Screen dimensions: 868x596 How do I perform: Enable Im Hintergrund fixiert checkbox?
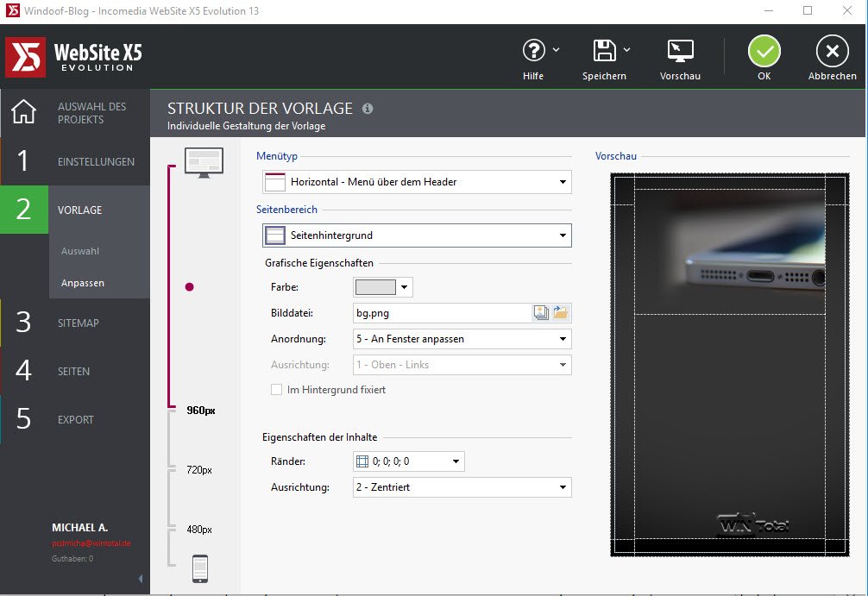point(277,390)
